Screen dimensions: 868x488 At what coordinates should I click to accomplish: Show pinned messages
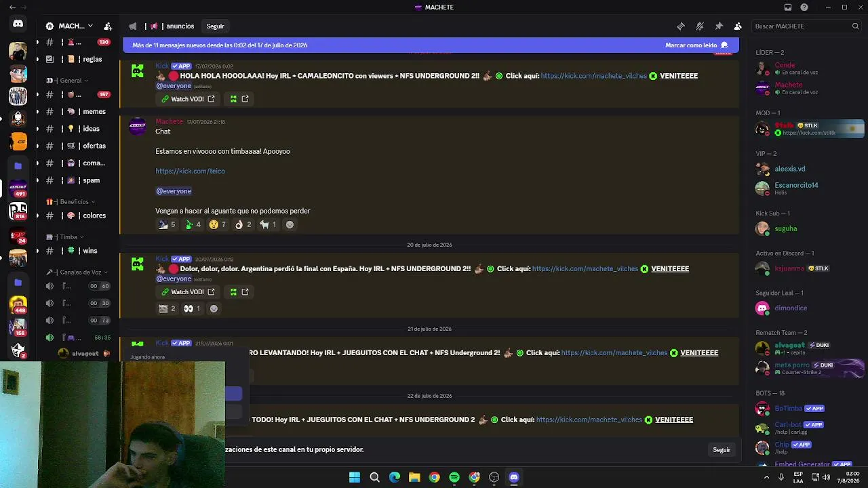pos(719,26)
